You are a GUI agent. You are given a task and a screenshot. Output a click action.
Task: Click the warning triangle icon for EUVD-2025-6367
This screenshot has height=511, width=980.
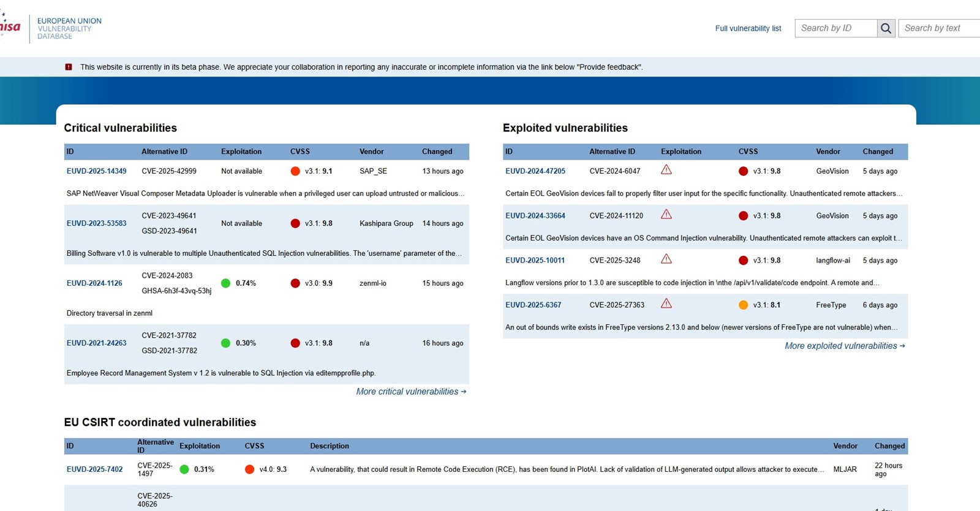666,304
